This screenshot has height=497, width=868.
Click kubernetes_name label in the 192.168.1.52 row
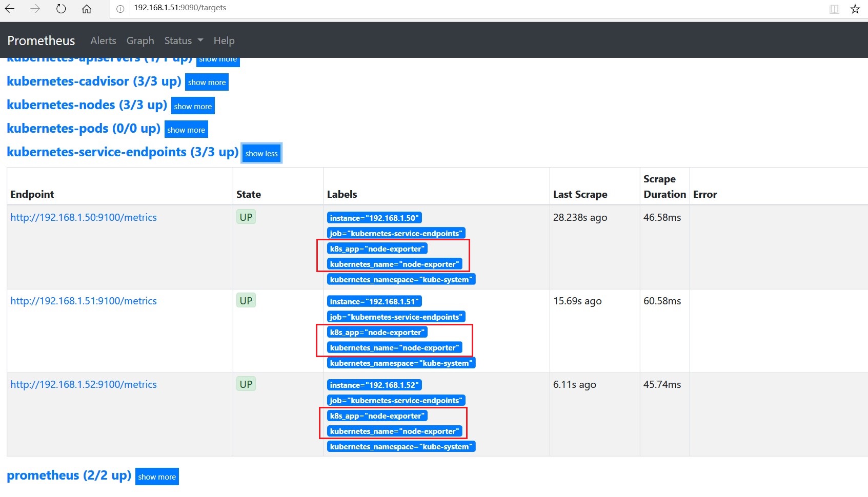coord(394,431)
